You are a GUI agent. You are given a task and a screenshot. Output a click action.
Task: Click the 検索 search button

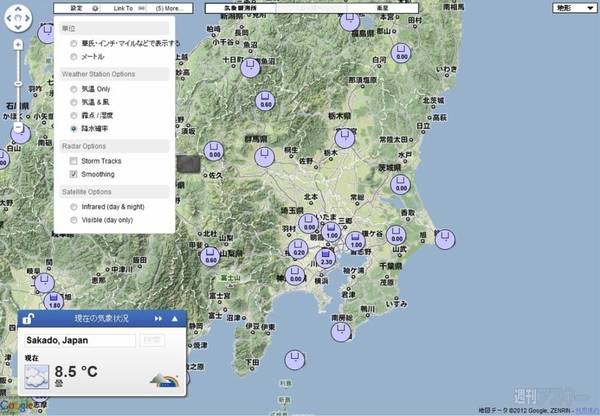tap(153, 341)
